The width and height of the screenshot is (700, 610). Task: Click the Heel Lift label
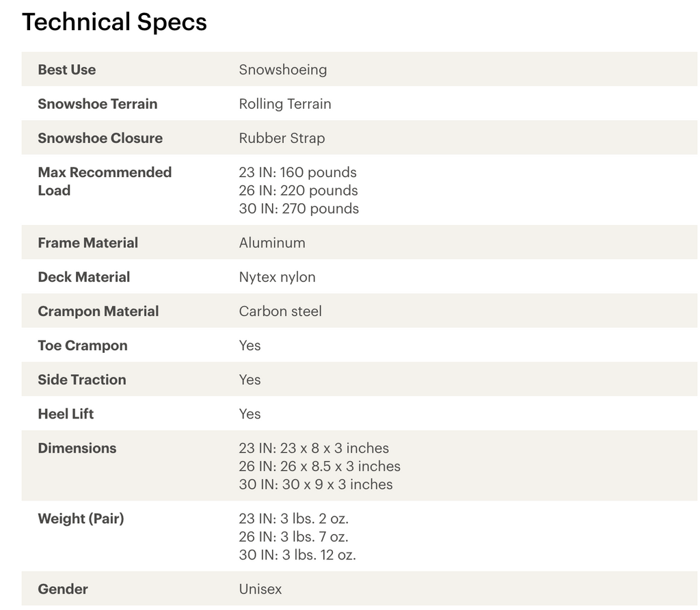pyautogui.click(x=66, y=414)
